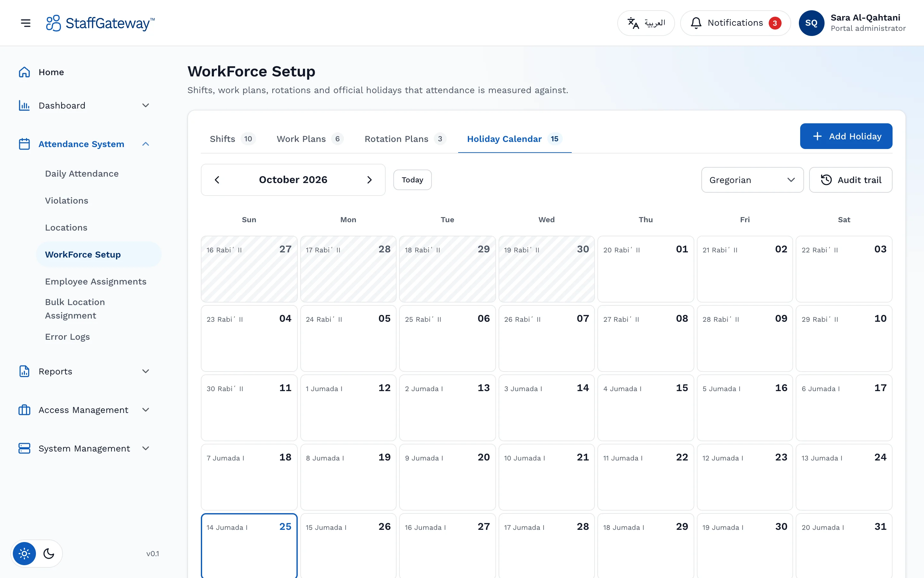
Task: Switch to dark mode moon toggle
Action: pos(49,554)
